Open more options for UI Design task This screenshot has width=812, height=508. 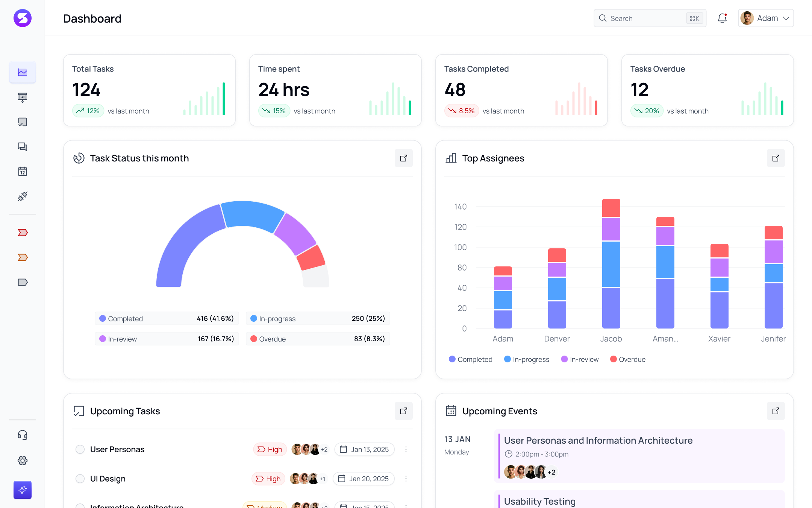click(406, 479)
